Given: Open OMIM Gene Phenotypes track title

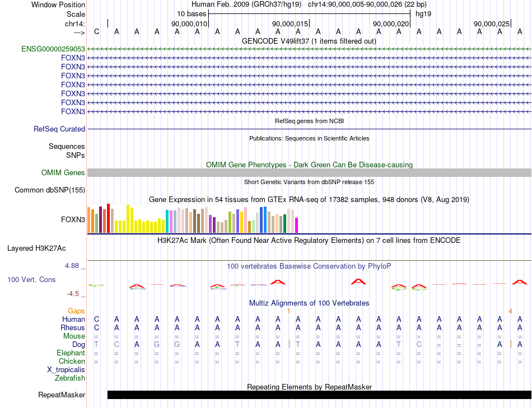Looking at the screenshot, I should [309, 165].
